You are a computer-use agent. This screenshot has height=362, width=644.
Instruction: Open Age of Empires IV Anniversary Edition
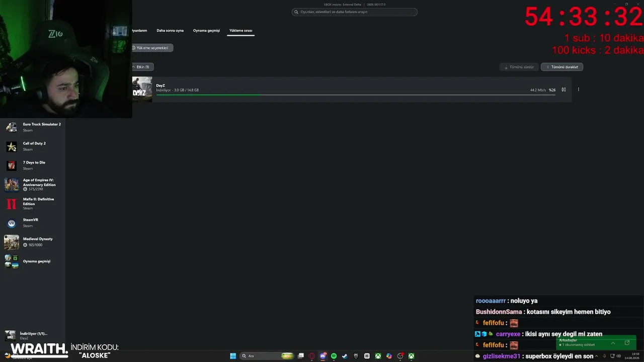[33, 185]
